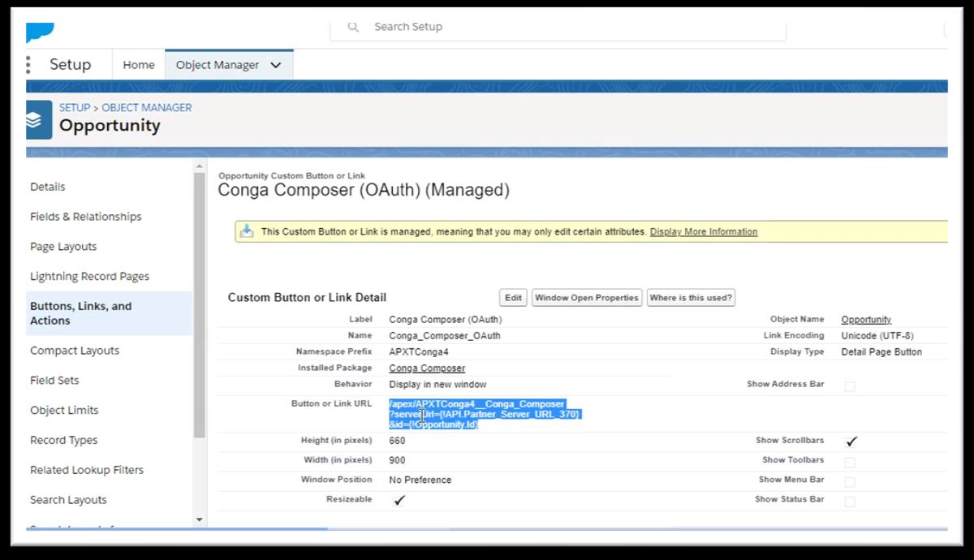
Task: Click the managed package info icon
Action: click(x=246, y=231)
